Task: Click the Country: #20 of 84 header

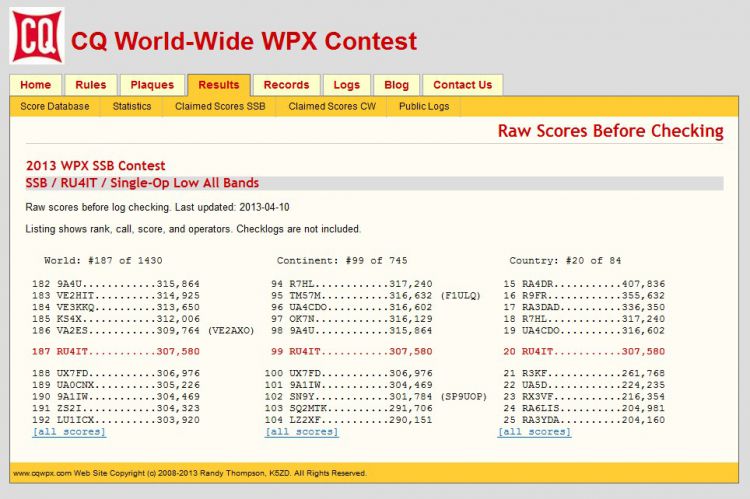Action: pyautogui.click(x=565, y=261)
